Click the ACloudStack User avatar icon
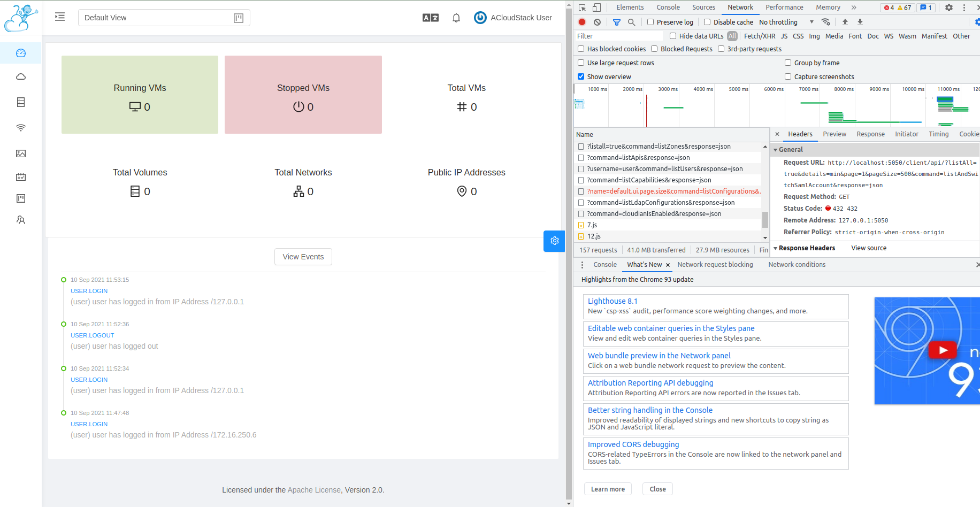 click(x=480, y=18)
